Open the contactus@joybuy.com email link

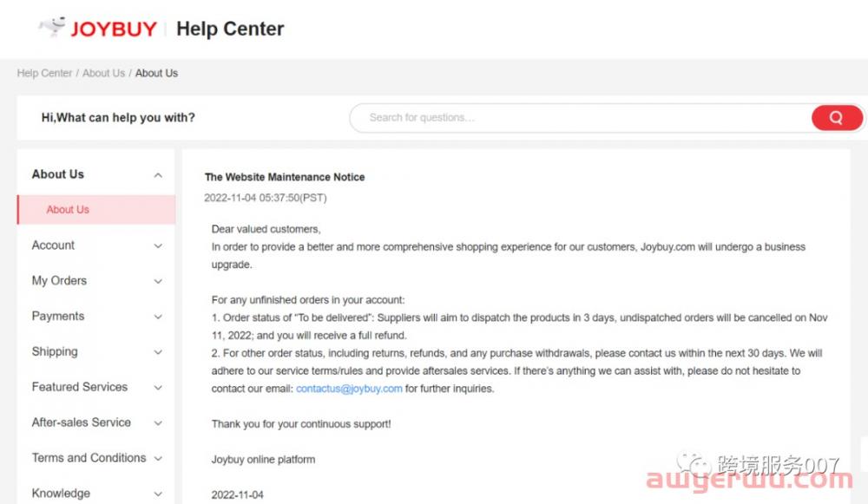(x=349, y=389)
